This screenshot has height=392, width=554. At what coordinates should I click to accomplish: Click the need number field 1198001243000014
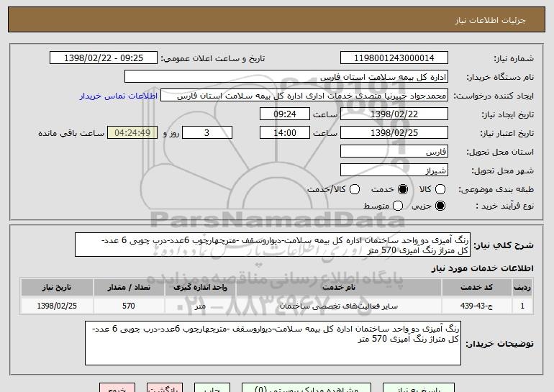tap(394, 58)
